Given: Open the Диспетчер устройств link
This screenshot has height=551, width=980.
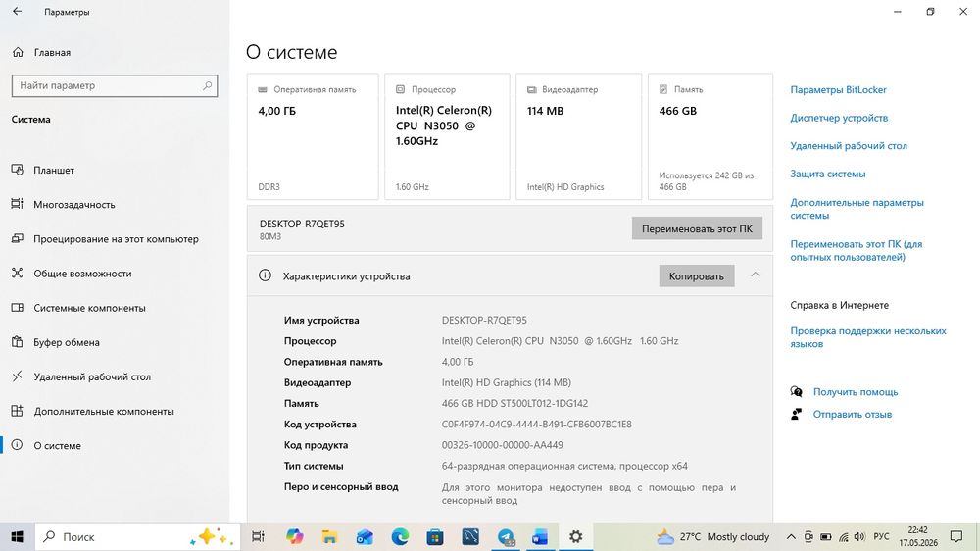Looking at the screenshot, I should coord(839,118).
